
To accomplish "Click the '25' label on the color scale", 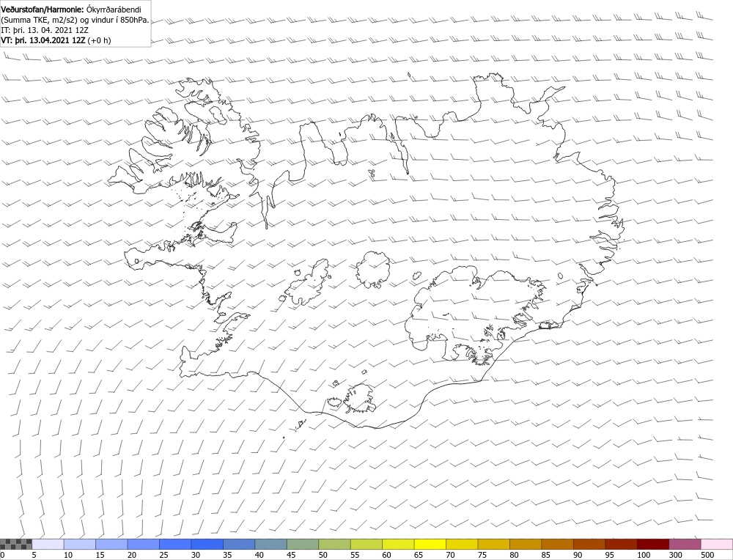I will pos(163,555).
